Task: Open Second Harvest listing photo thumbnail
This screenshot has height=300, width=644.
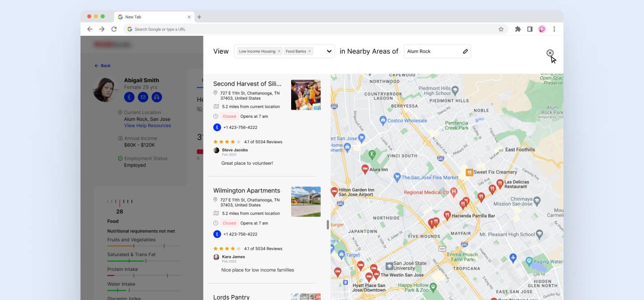Action: (305, 95)
